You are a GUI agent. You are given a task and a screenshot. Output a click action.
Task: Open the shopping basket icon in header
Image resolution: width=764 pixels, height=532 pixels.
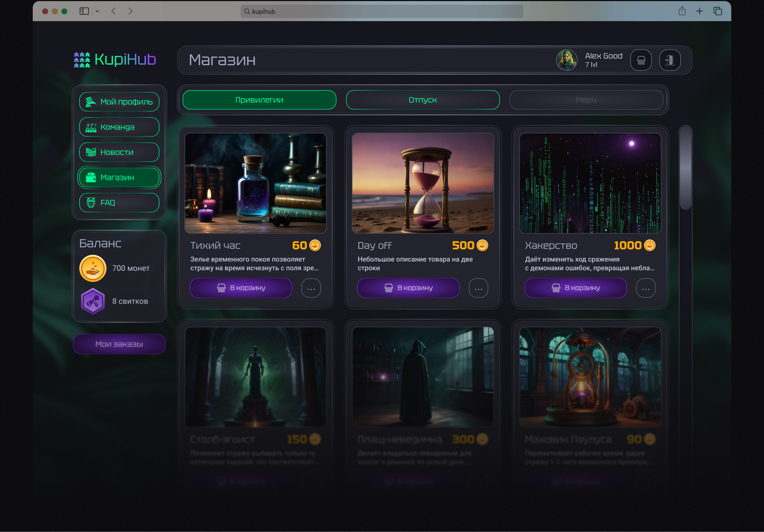click(641, 60)
